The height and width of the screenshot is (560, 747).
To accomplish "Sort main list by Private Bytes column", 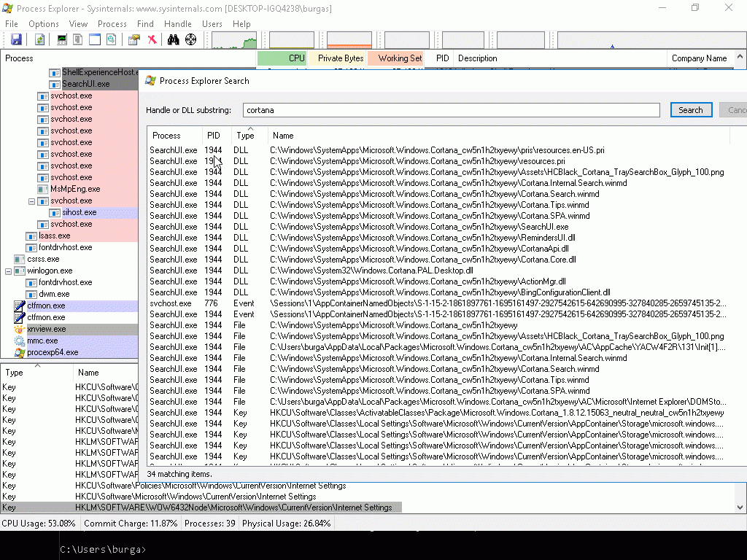I will pyautogui.click(x=338, y=58).
